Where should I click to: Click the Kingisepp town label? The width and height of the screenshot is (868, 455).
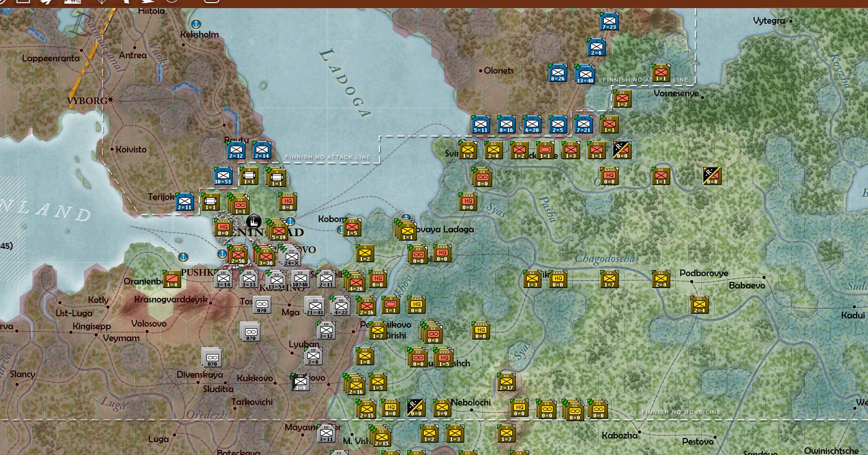(x=92, y=326)
